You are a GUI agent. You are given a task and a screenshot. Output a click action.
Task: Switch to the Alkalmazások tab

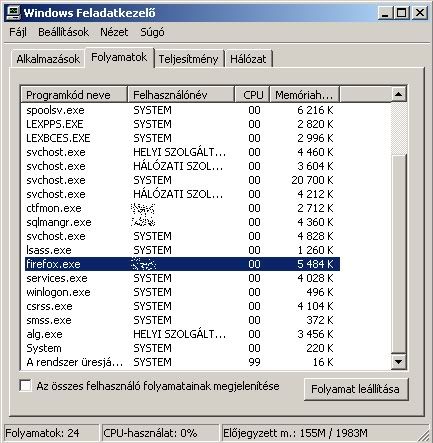point(48,59)
